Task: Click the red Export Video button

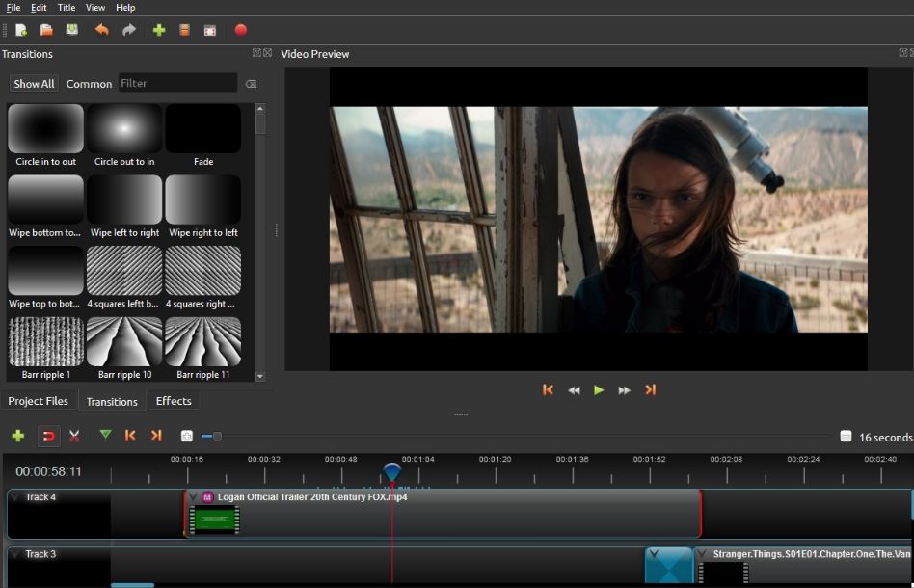Action: pos(241,30)
